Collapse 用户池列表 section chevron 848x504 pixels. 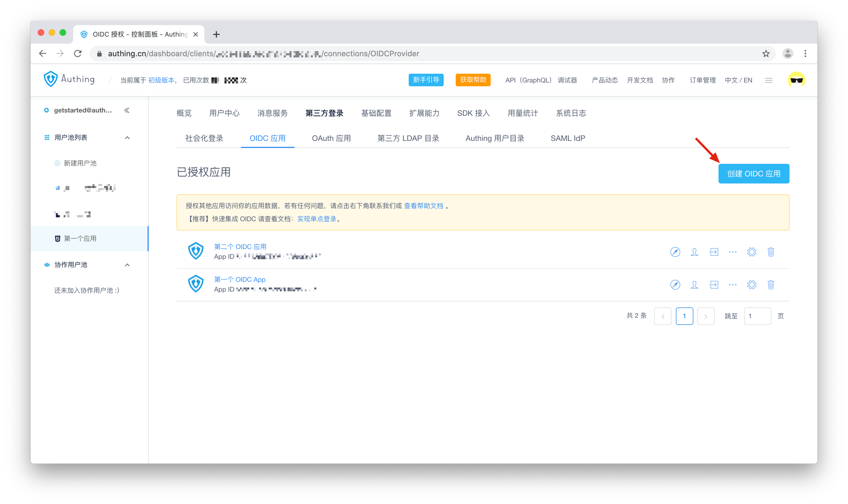click(x=127, y=138)
